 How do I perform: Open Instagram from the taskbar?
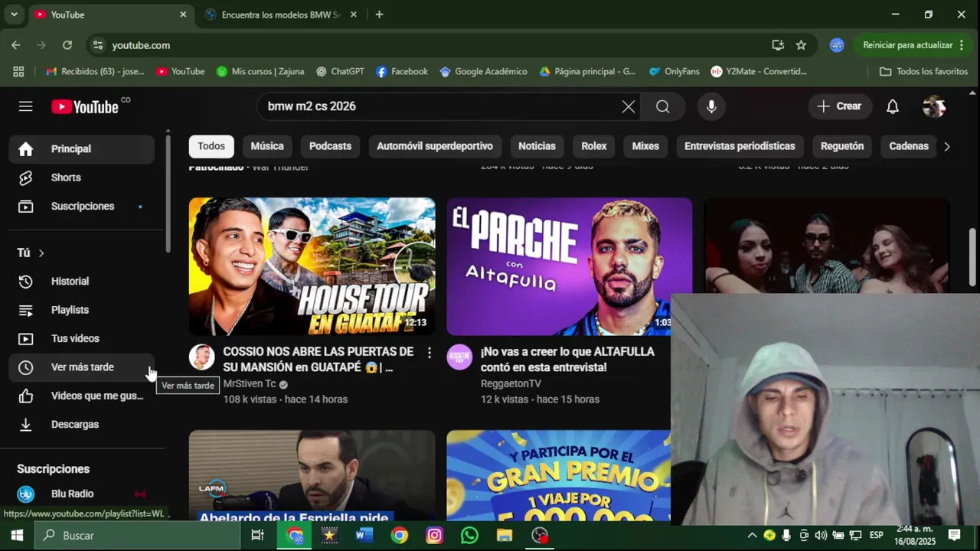(x=434, y=536)
